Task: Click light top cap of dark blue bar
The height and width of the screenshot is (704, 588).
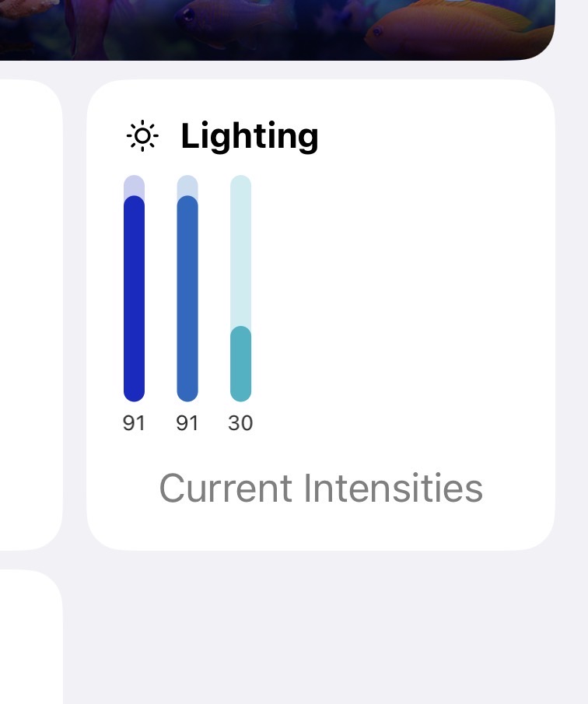Action: click(x=135, y=185)
